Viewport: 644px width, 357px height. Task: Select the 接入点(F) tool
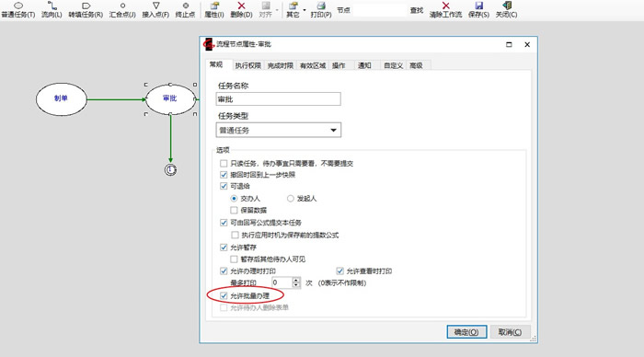(155, 10)
